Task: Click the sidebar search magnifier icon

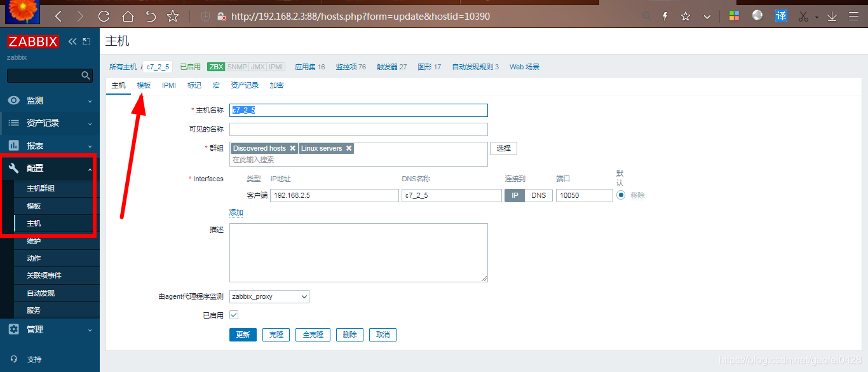Action: [86, 76]
